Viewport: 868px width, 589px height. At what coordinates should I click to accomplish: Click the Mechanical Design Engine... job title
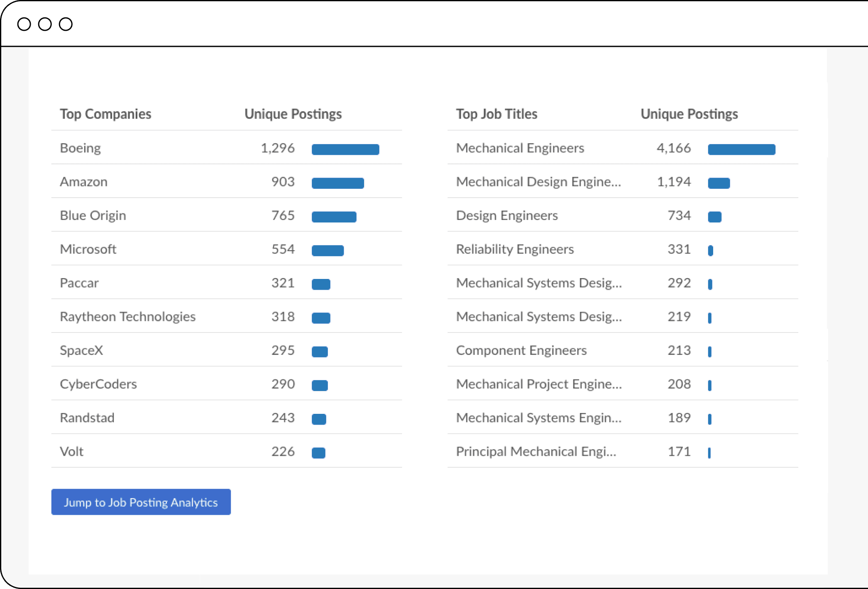coord(538,182)
